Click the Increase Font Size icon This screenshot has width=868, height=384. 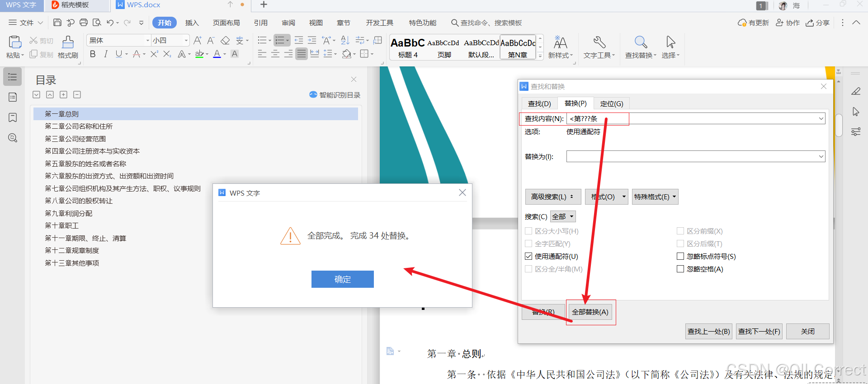point(198,40)
